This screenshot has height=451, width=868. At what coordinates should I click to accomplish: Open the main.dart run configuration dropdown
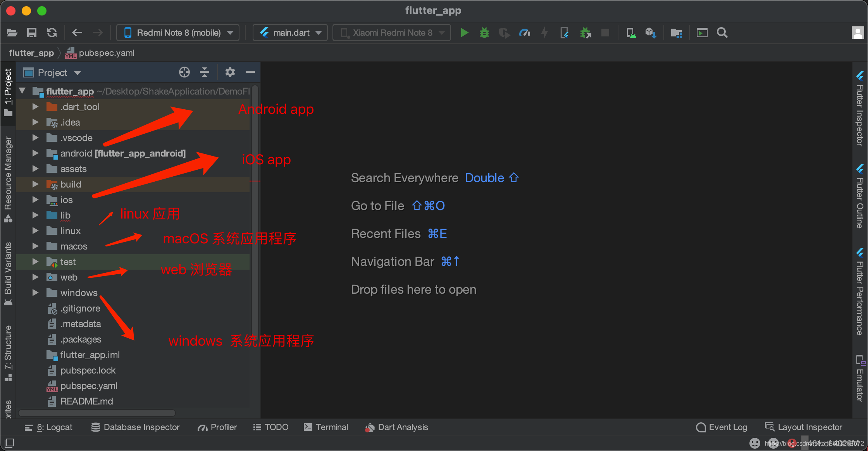coord(290,33)
